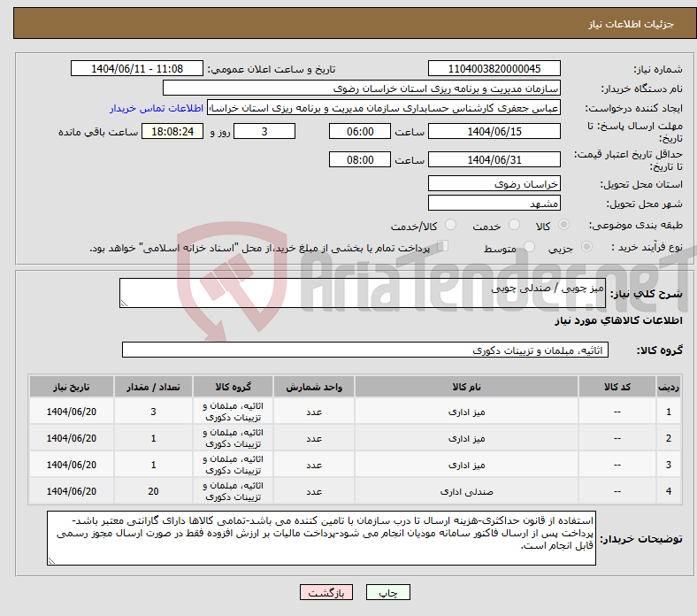Select the متوسط purchase type radio
697x616 pixels.
[529, 246]
